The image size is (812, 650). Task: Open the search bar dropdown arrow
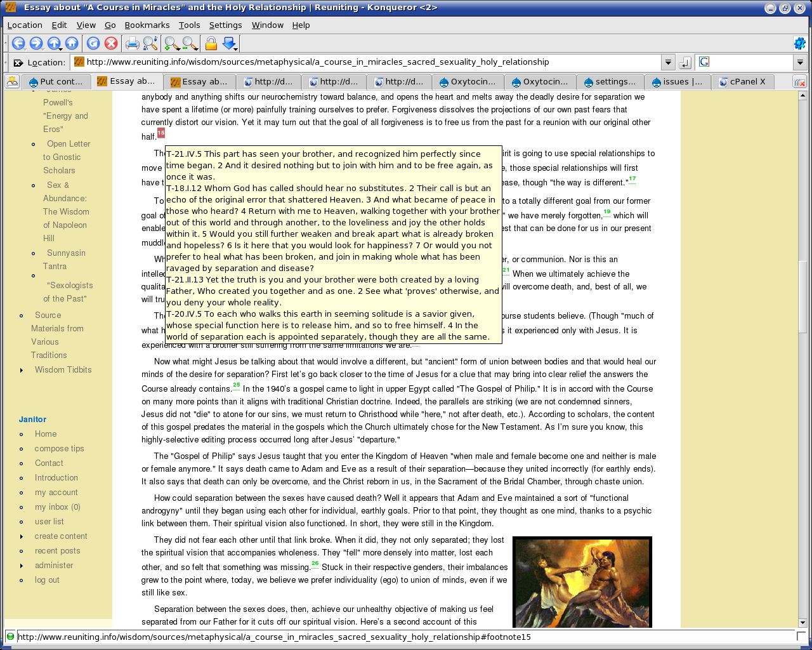pyautogui.click(x=800, y=62)
